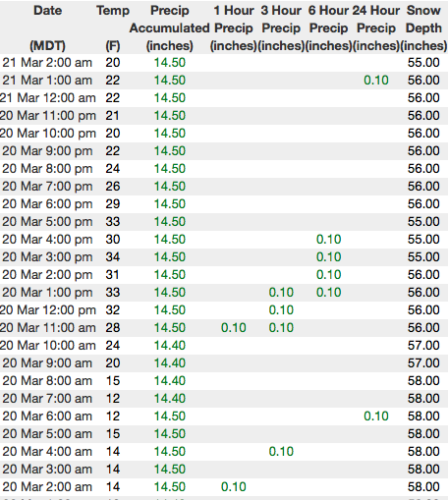Click the 1 Hour Precip column header
Image resolution: width=448 pixels, height=500 pixels.
click(234, 28)
